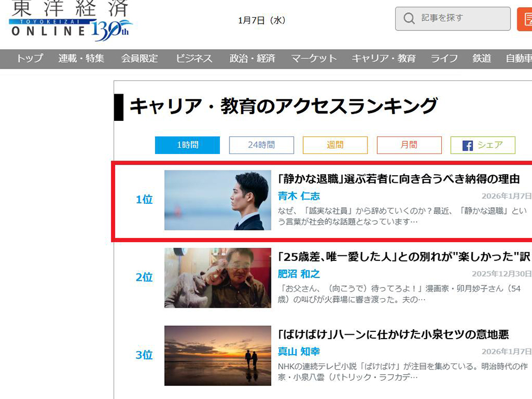Open thumbnail of the 2位 article
The height and width of the screenshot is (399, 532).
(x=218, y=278)
